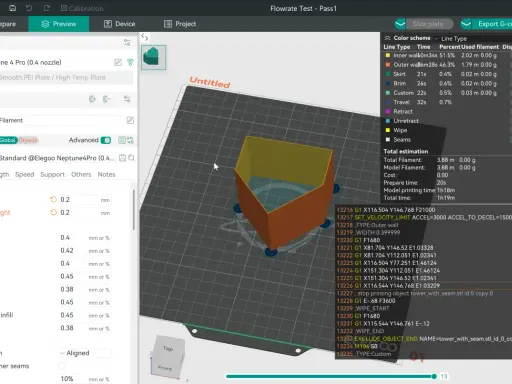Click the Color scheme collapse icon

tap(387, 38)
